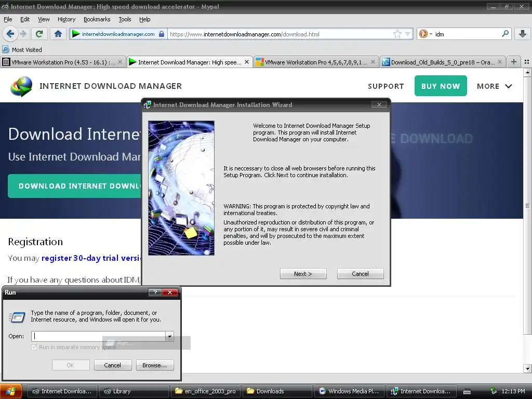532x399 pixels.
Task: Open a new tab with the plus icon
Action: [x=514, y=62]
